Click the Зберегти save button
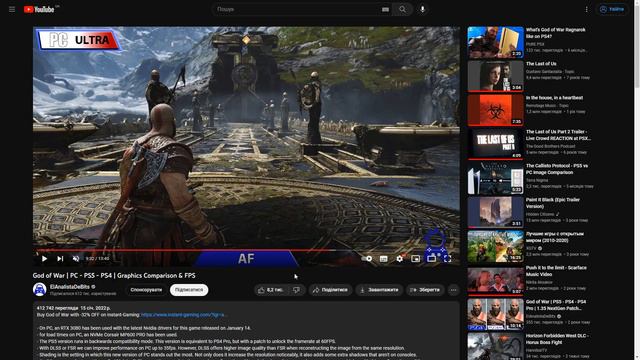The width and height of the screenshot is (640, 360). [425, 290]
